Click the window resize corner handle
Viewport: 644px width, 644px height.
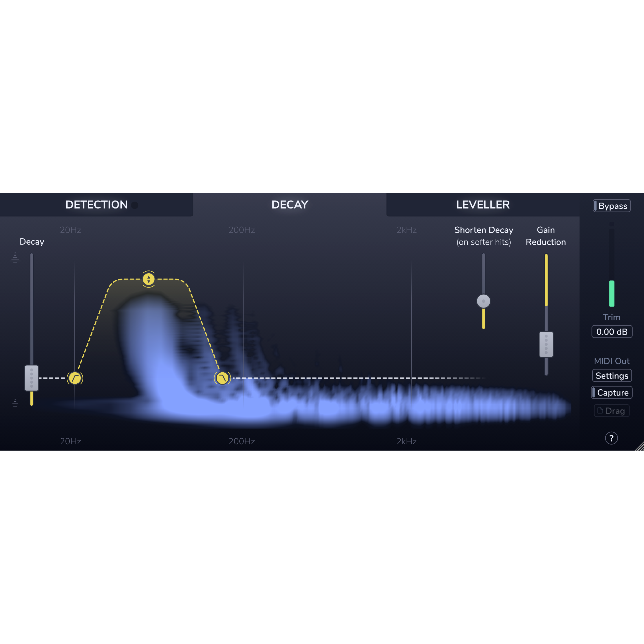pos(640,447)
